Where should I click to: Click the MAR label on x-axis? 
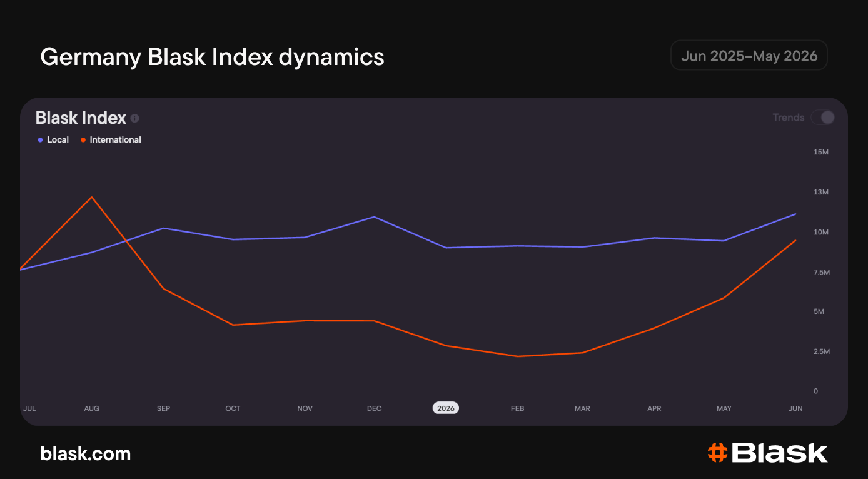(x=582, y=408)
